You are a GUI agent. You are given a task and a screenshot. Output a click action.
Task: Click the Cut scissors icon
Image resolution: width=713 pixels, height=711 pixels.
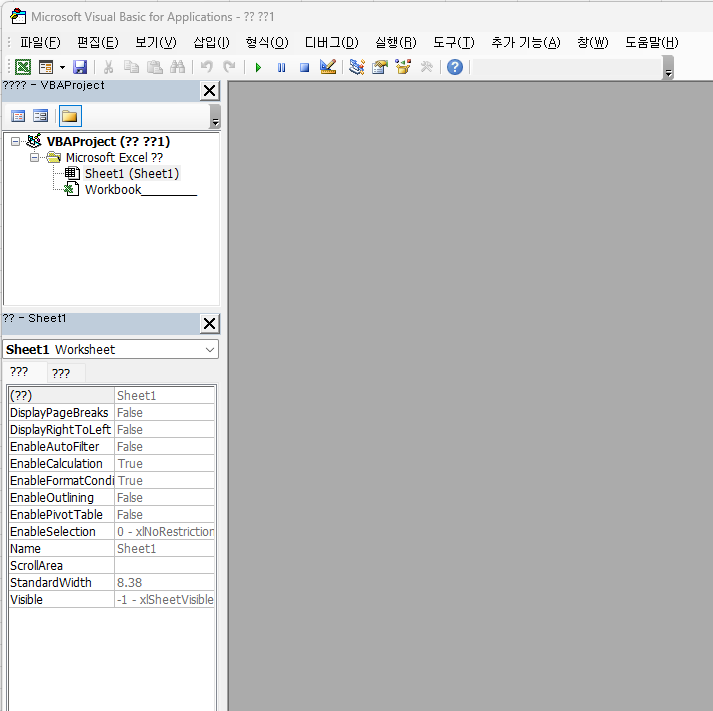tap(108, 67)
